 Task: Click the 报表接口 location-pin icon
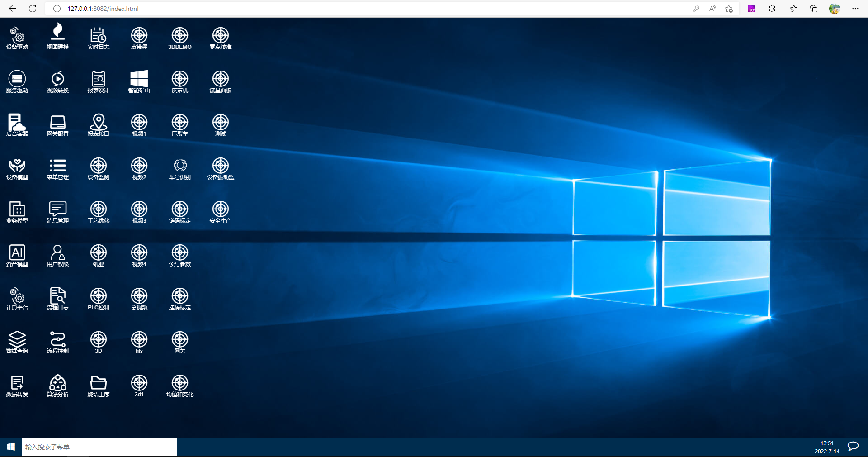pyautogui.click(x=99, y=125)
